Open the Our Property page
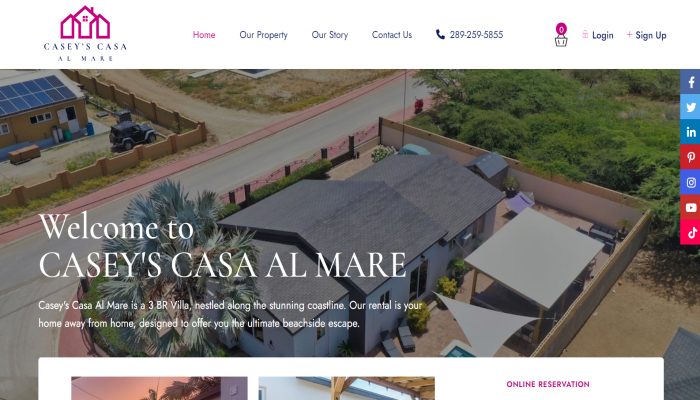This screenshot has height=400, width=700. pyautogui.click(x=263, y=35)
